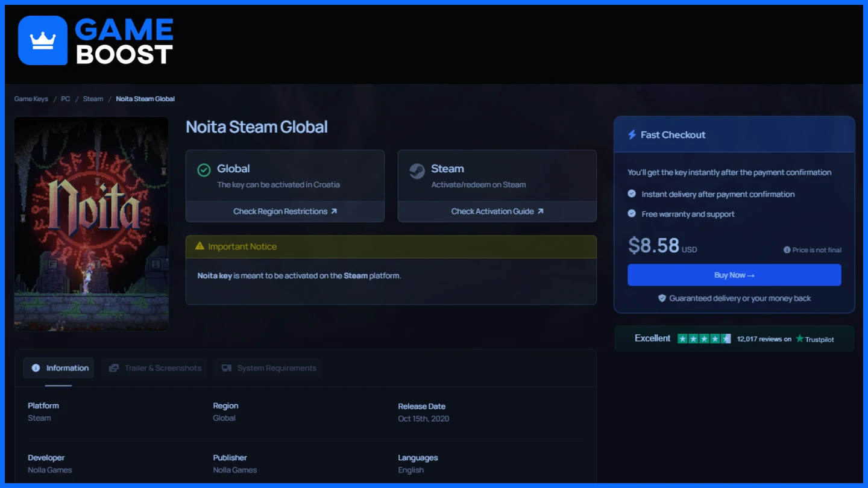Screen dimensions: 868x488
Task: Click the 'Noita key is meant to be activated' notice
Action: (x=299, y=276)
